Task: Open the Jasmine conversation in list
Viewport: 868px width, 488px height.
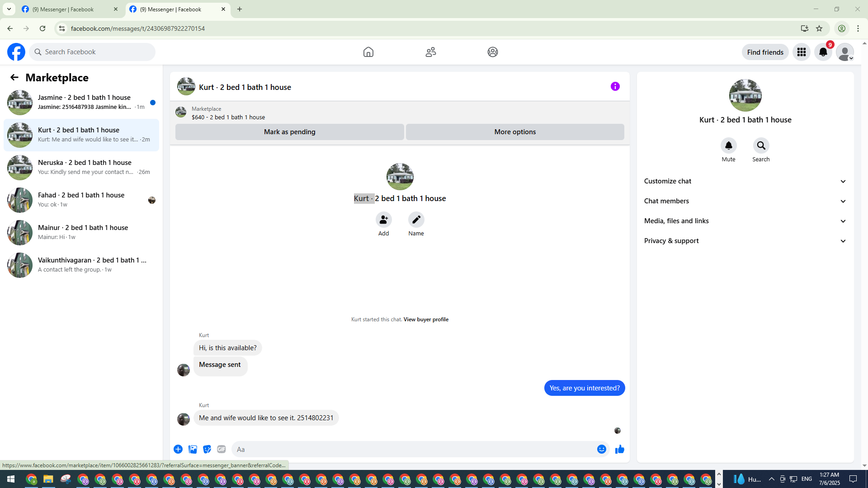Action: (81, 102)
